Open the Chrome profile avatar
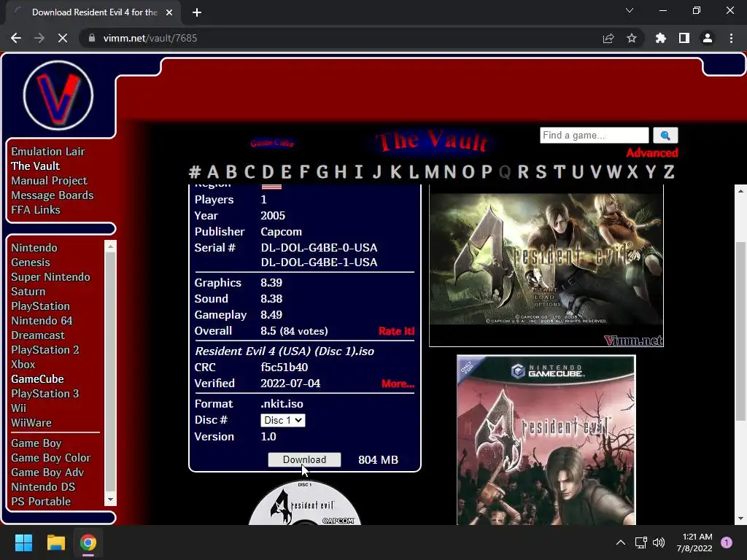747x560 pixels. (x=707, y=38)
